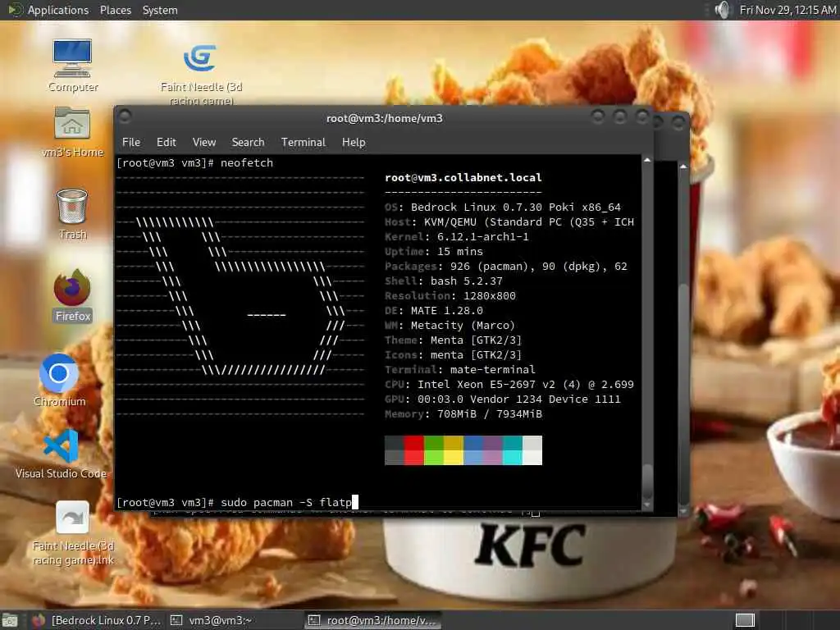Click the 'Shell: bash 5.2.37' line
This screenshot has height=630, width=840.
click(444, 281)
